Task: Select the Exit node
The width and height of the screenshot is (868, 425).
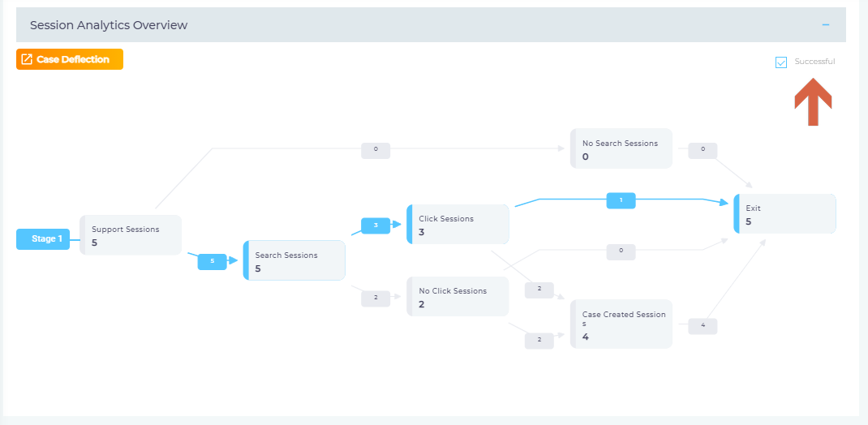Action: point(784,214)
